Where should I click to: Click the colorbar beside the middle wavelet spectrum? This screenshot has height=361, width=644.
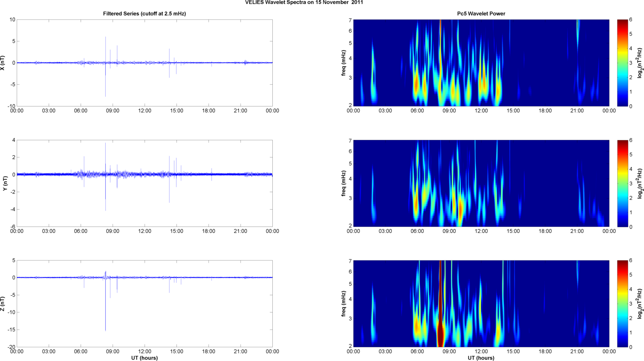tap(622, 183)
